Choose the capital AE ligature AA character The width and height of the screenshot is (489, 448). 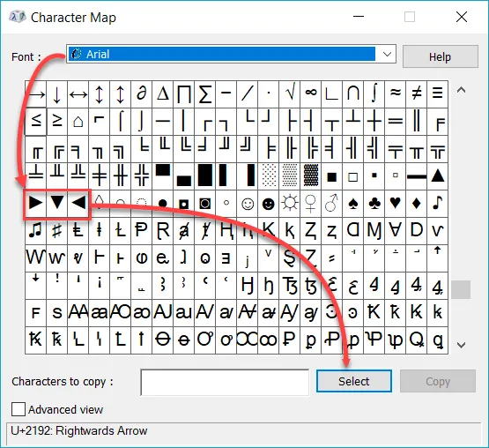78,312
